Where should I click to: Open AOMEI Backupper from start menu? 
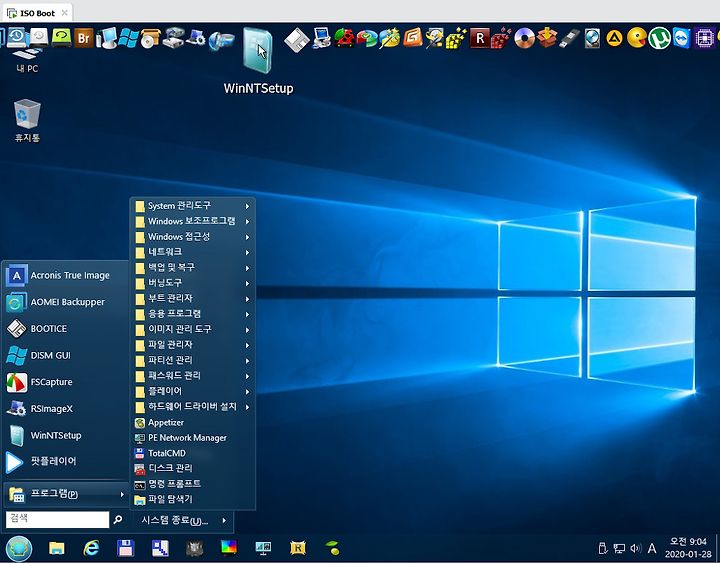[x=66, y=302]
